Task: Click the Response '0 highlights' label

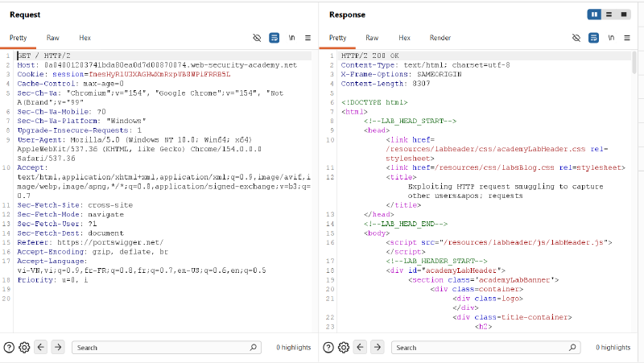Action: [613, 348]
